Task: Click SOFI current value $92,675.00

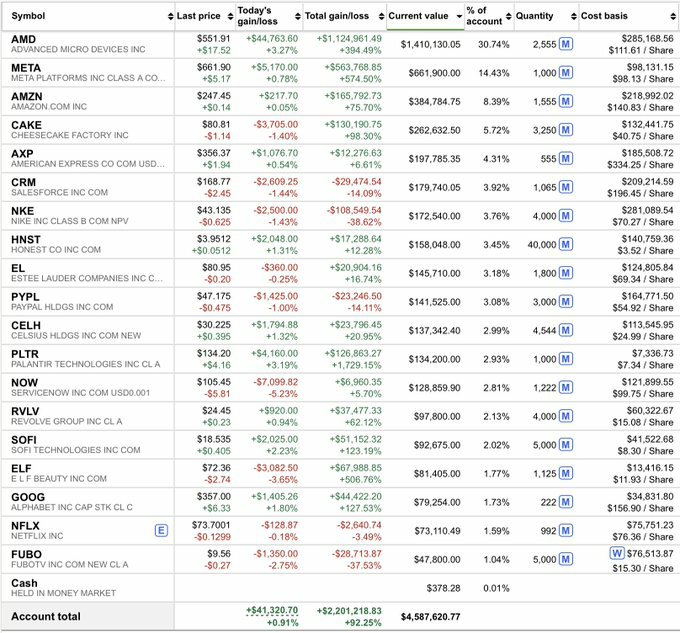Action: point(437,445)
